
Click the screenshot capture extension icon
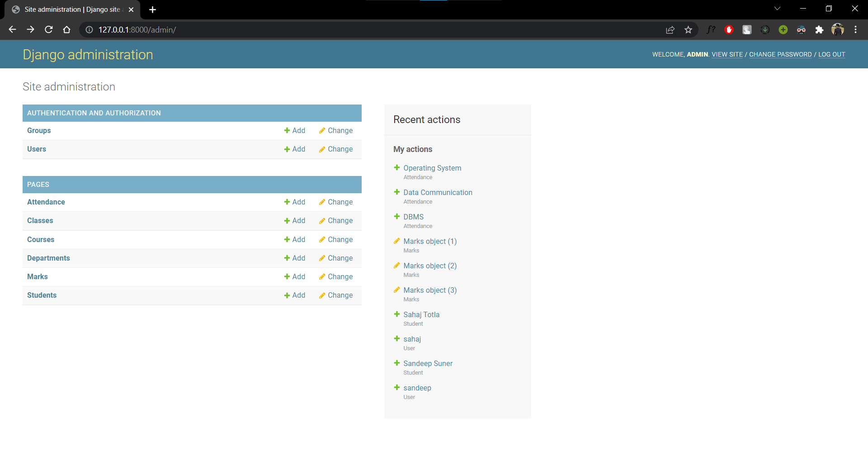[747, 29]
